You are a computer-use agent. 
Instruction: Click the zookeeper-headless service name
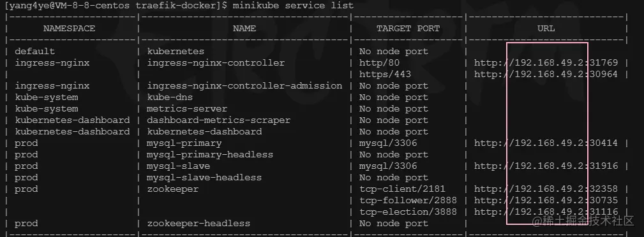pos(198,224)
